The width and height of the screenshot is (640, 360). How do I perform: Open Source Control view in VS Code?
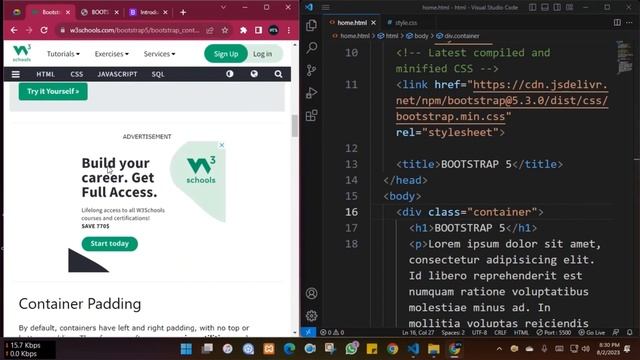[x=311, y=70]
